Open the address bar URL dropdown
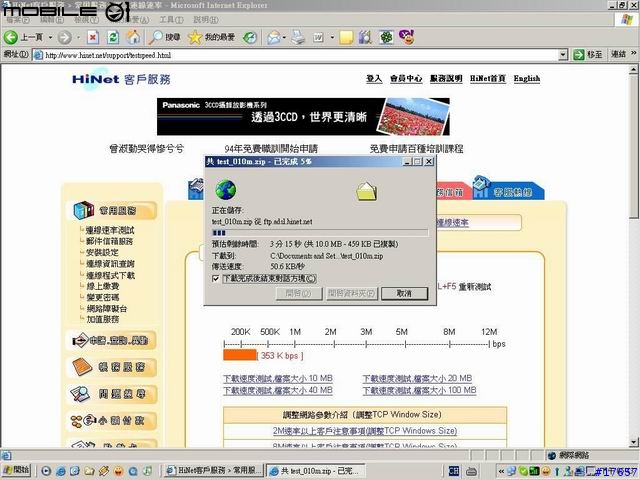The width and height of the screenshot is (640, 480). tap(563, 55)
